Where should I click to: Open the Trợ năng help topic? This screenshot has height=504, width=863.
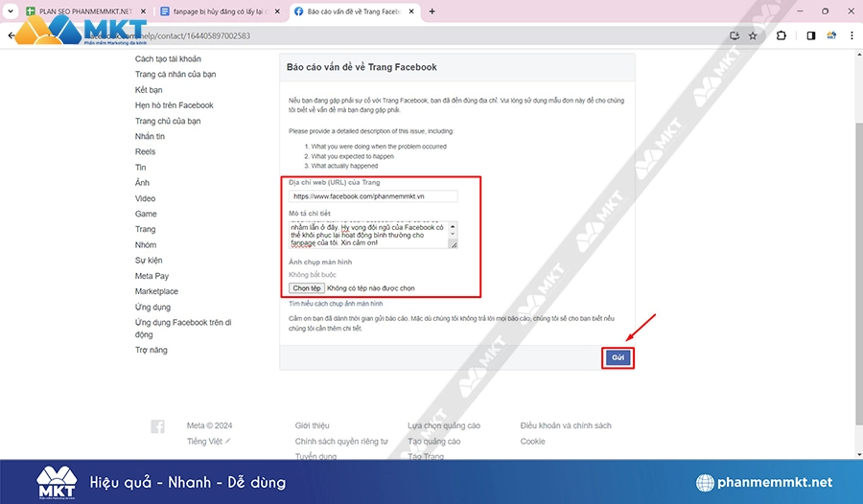[x=151, y=350]
